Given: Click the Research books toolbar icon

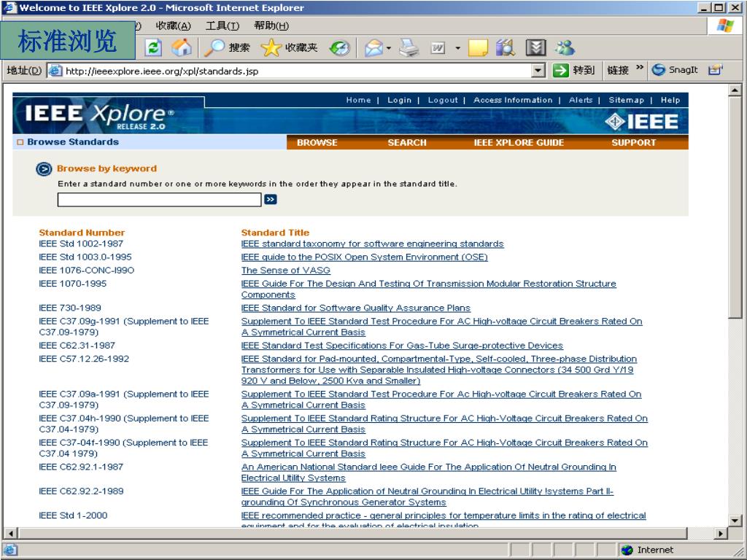Looking at the screenshot, I should (x=506, y=47).
